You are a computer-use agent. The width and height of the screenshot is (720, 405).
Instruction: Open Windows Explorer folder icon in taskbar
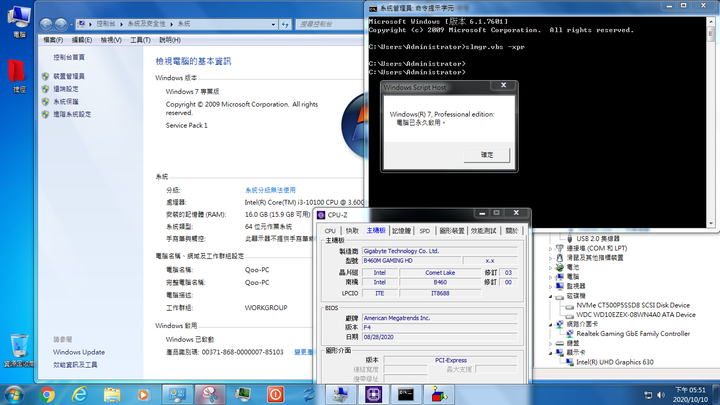coord(112,394)
